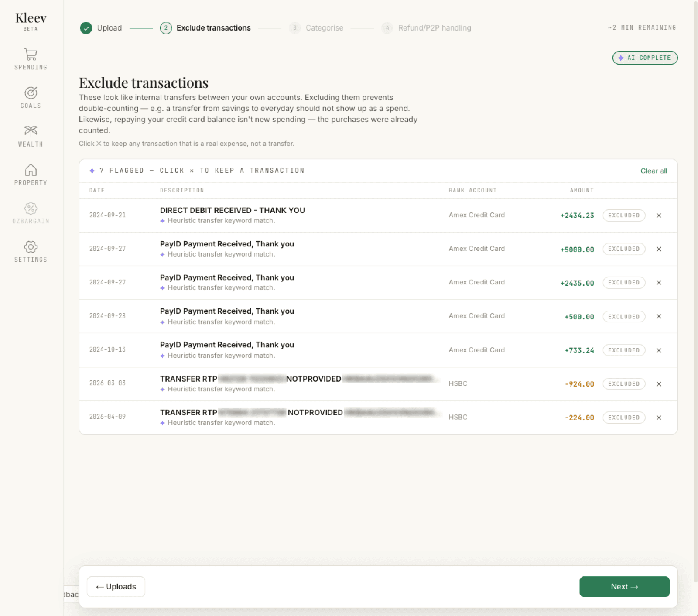Click the step 4 circle for Refund/P2P

coord(387,28)
